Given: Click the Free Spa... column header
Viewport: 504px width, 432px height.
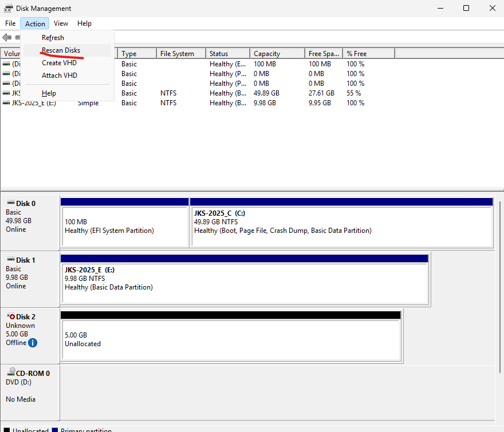Looking at the screenshot, I should [324, 54].
